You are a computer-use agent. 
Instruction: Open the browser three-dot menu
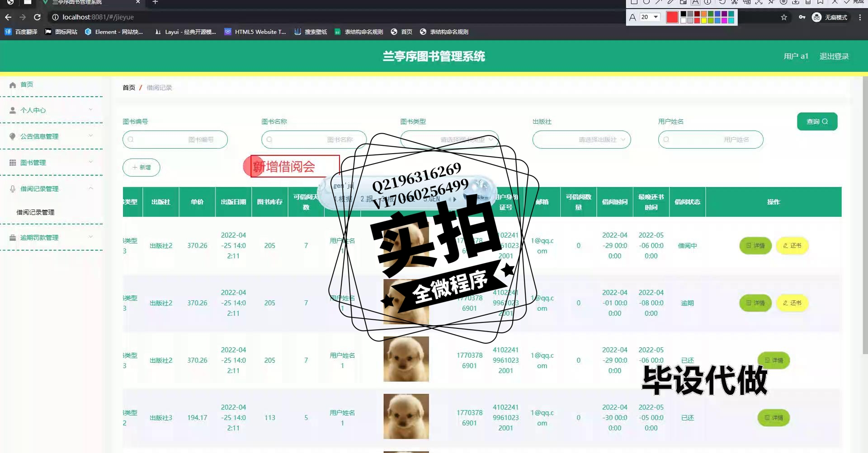coord(860,17)
